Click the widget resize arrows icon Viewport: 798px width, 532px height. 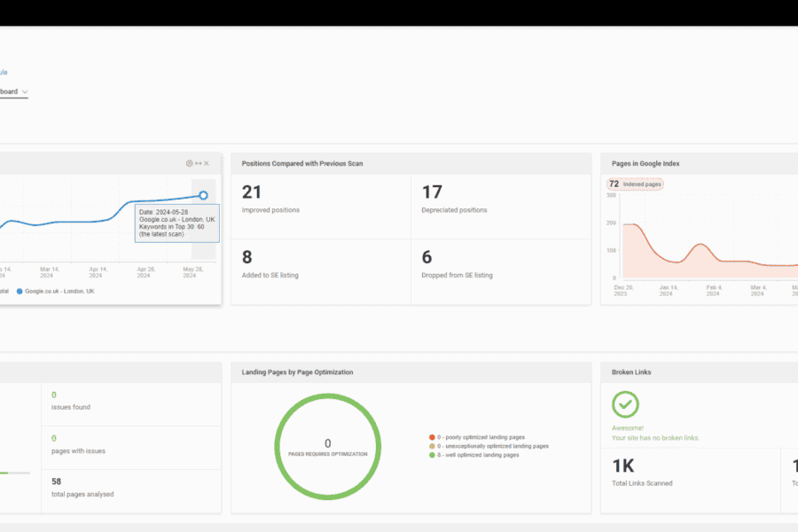[198, 163]
